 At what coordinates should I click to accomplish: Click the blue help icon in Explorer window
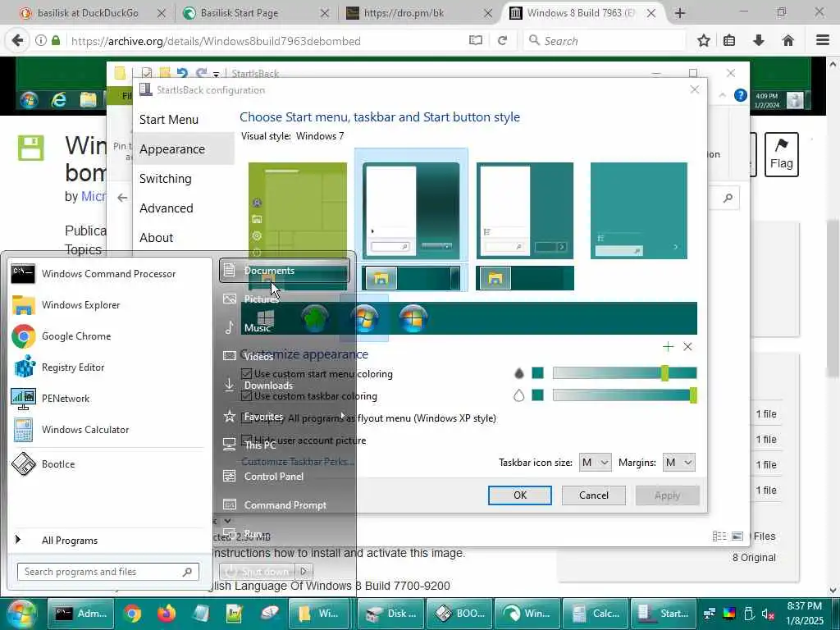tap(741, 95)
